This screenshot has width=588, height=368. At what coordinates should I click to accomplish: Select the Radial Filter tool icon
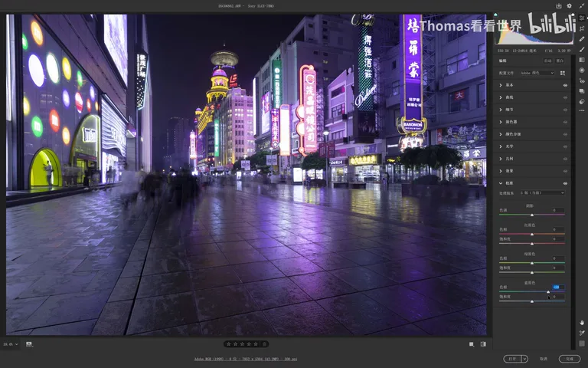(x=582, y=71)
